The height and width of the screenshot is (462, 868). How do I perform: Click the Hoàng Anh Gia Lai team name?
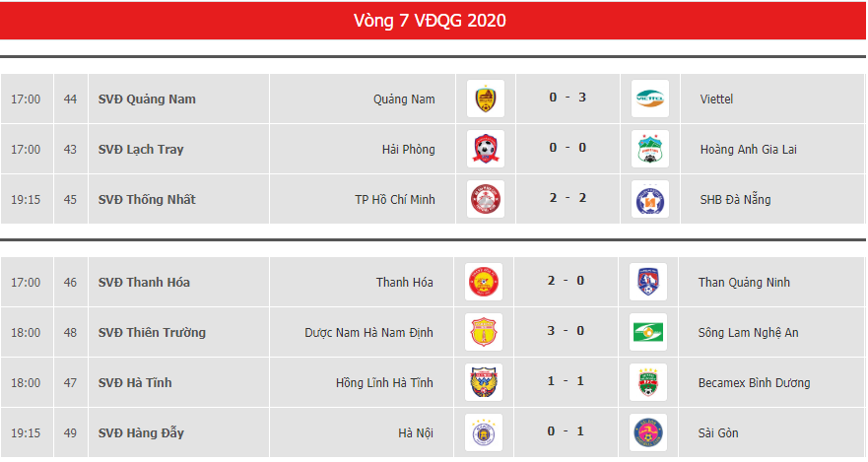click(x=749, y=150)
